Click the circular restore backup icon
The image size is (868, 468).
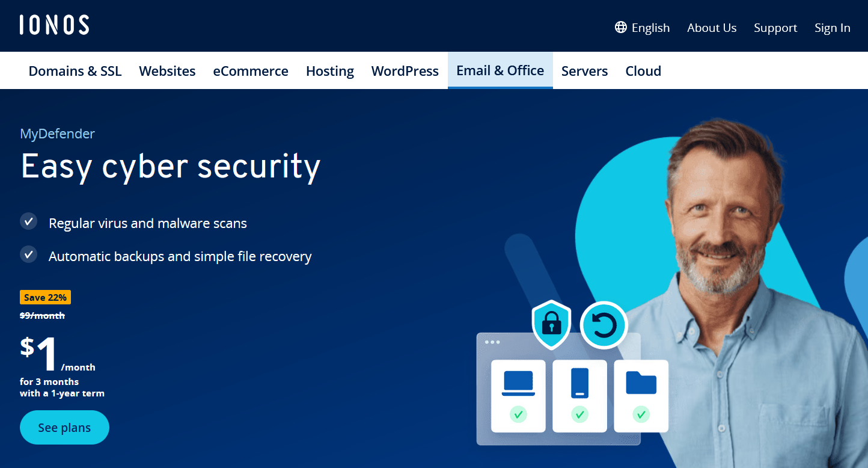[x=604, y=325]
